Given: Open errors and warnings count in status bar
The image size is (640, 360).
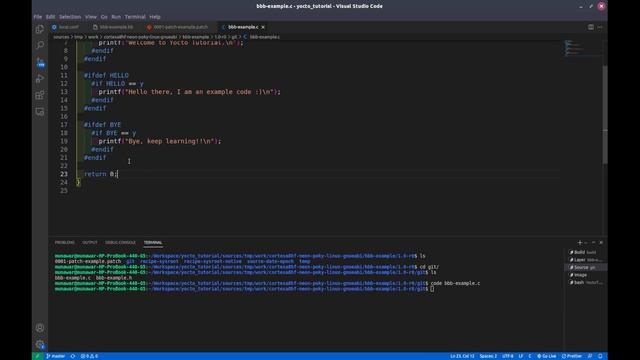Looking at the screenshot, I should (x=89, y=356).
